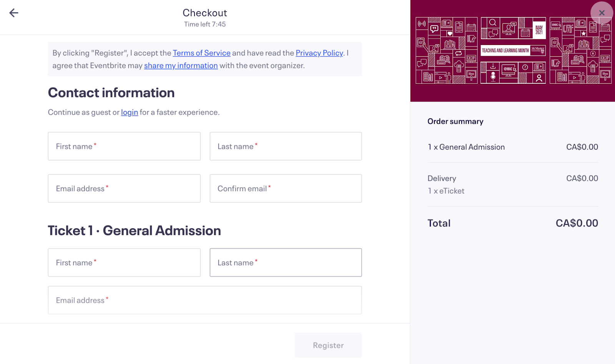Image resolution: width=615 pixels, height=364 pixels.
Task: Click the Order summary heading
Action: (455, 121)
